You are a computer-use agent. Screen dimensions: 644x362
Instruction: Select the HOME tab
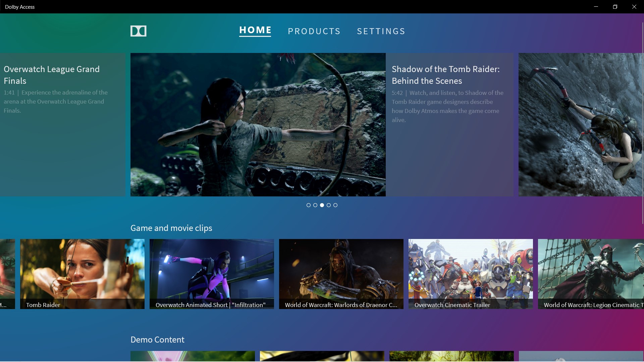(255, 30)
